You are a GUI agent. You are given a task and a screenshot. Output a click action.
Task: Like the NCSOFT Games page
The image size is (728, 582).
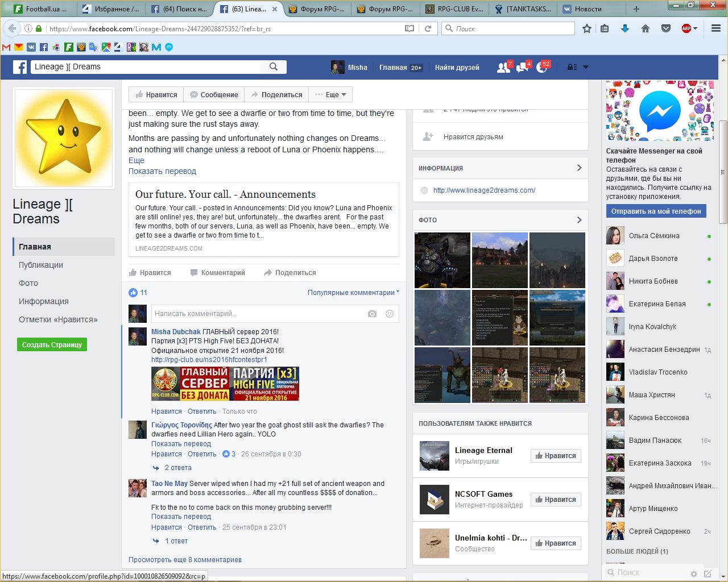click(x=556, y=500)
